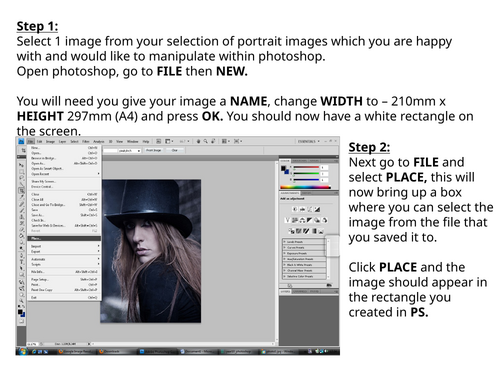Viewport: 500px width, 375px height.
Task: Select the Eyedropper tool
Action: [x=21, y=197]
